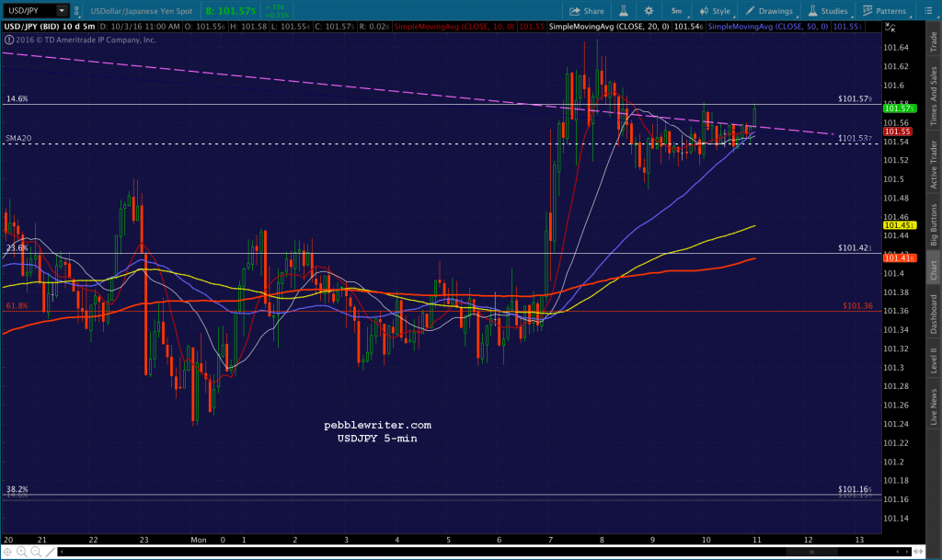Click the zoom out magnifier icon
942x560 pixels.
(36, 551)
